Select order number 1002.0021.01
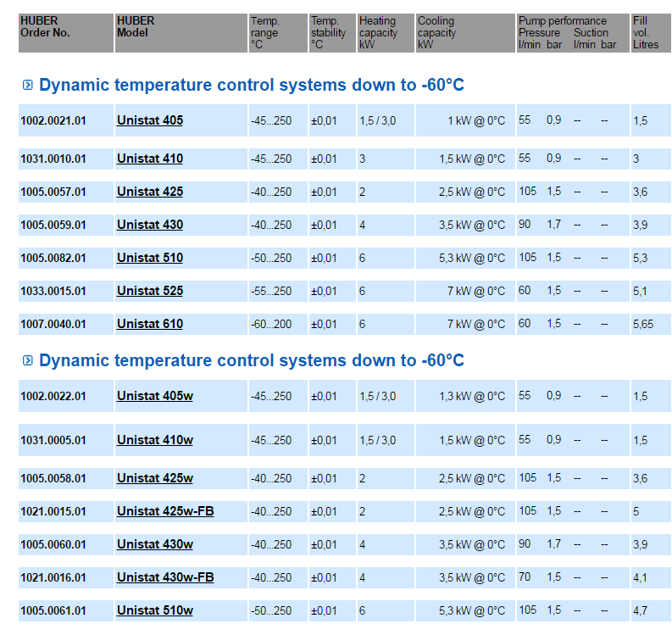Viewport: 672px width, 635px height. 53,121
